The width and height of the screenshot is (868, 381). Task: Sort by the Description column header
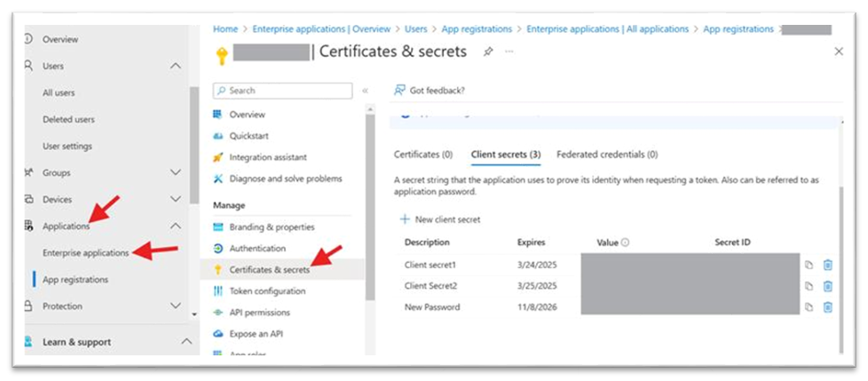tap(427, 242)
